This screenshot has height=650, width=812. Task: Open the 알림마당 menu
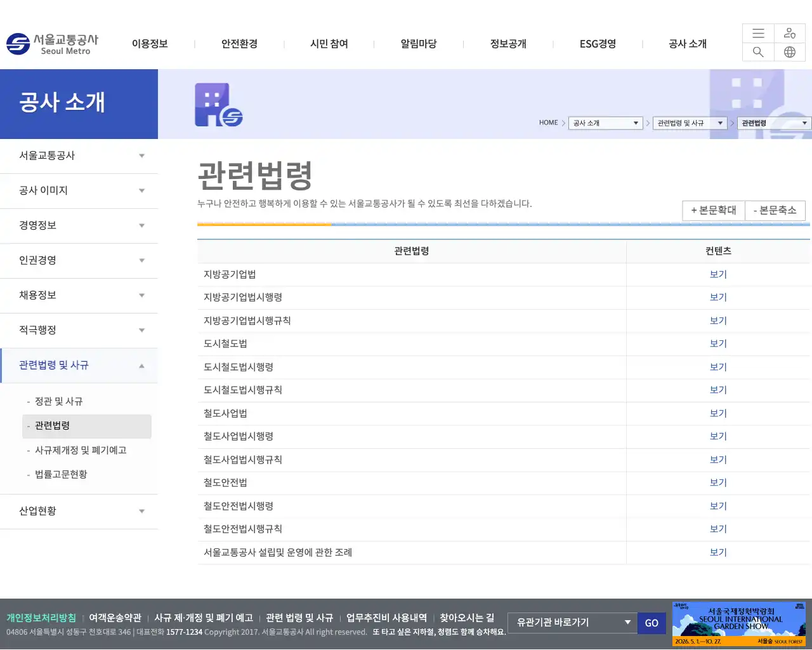tap(419, 44)
